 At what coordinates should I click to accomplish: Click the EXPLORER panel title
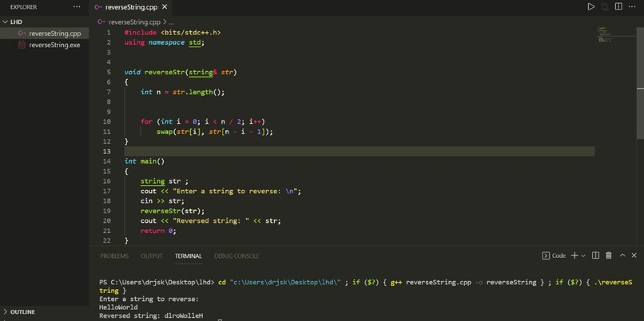coord(23,7)
